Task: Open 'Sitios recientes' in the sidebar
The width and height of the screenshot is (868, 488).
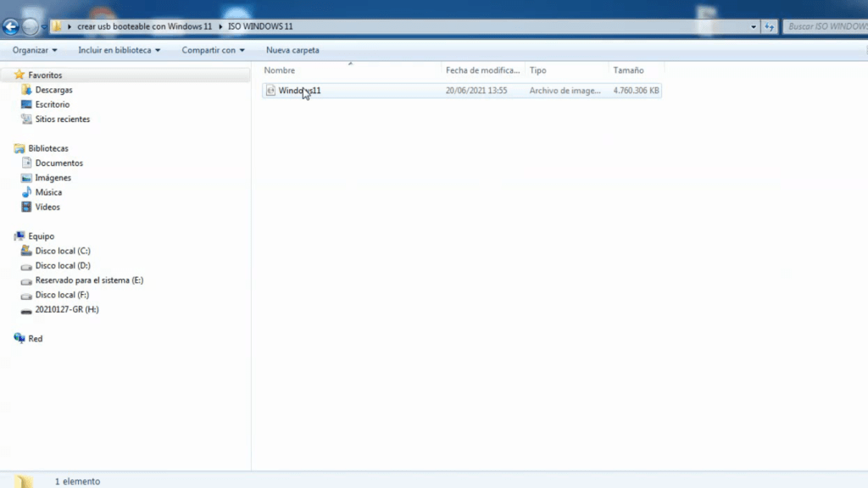Action: coord(63,119)
